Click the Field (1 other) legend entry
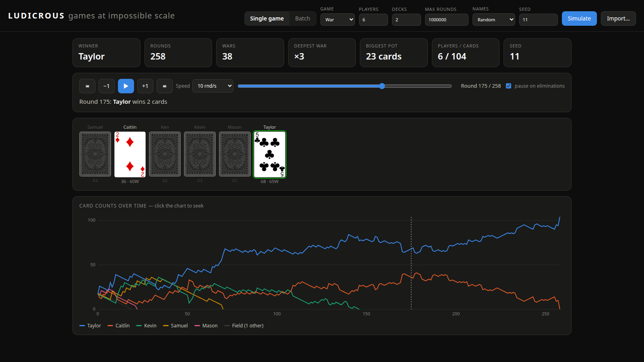This screenshot has width=644, height=362. click(244, 326)
